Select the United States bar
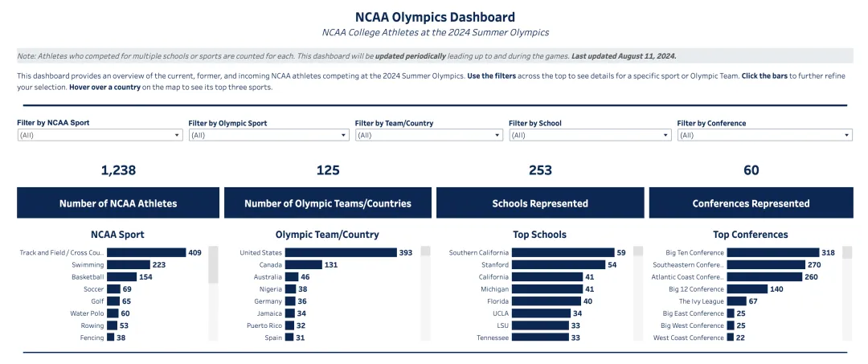 pyautogui.click(x=341, y=252)
